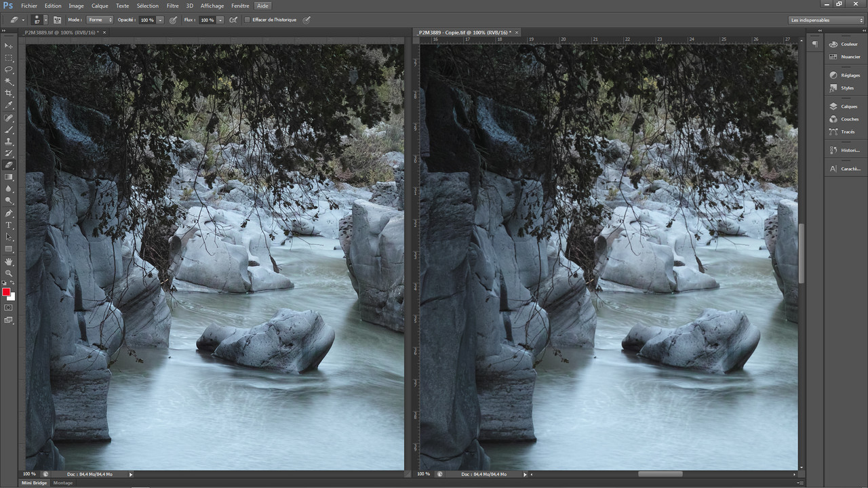Select the Rectangular Marquee tool
Image resolution: width=868 pixels, height=488 pixels.
click(9, 58)
